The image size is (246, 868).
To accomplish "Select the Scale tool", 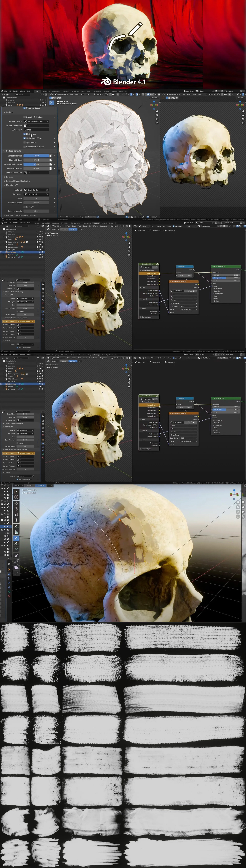I will click(x=16, y=515).
